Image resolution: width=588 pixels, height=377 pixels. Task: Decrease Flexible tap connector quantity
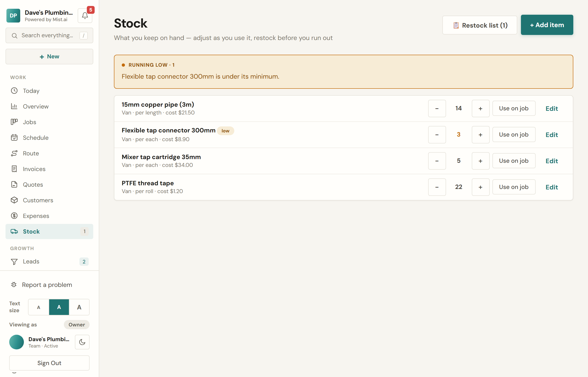(x=437, y=135)
